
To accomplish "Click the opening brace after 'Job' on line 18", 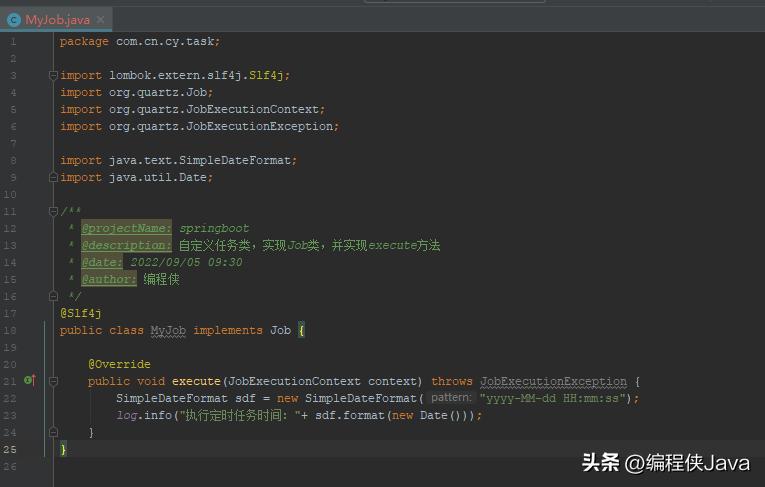I will click(302, 330).
